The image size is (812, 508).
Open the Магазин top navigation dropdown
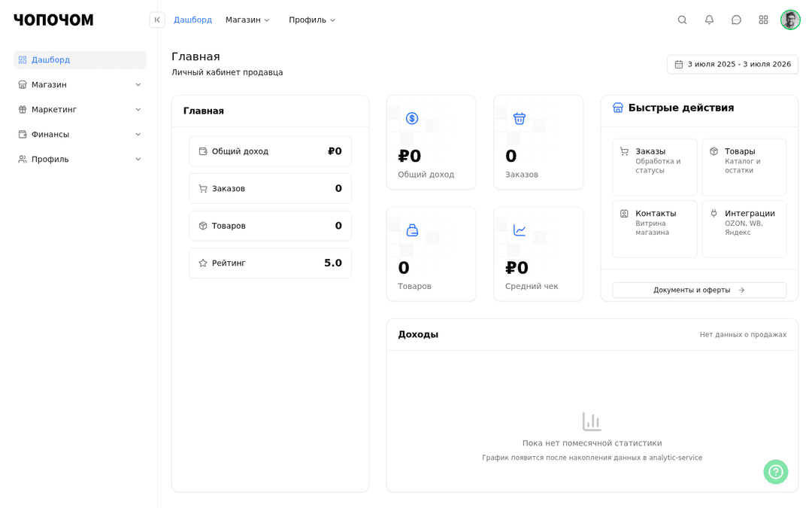click(247, 20)
